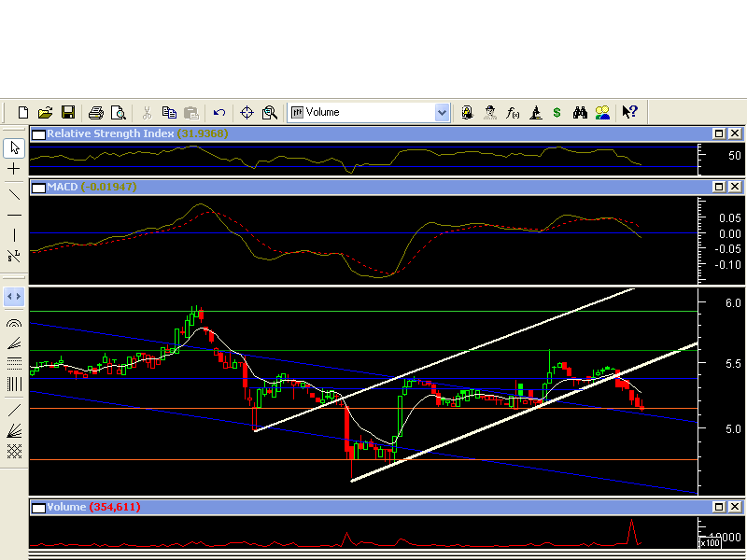Save the chart with the floppy disk icon
This screenshot has width=747, height=560.
pyautogui.click(x=67, y=112)
